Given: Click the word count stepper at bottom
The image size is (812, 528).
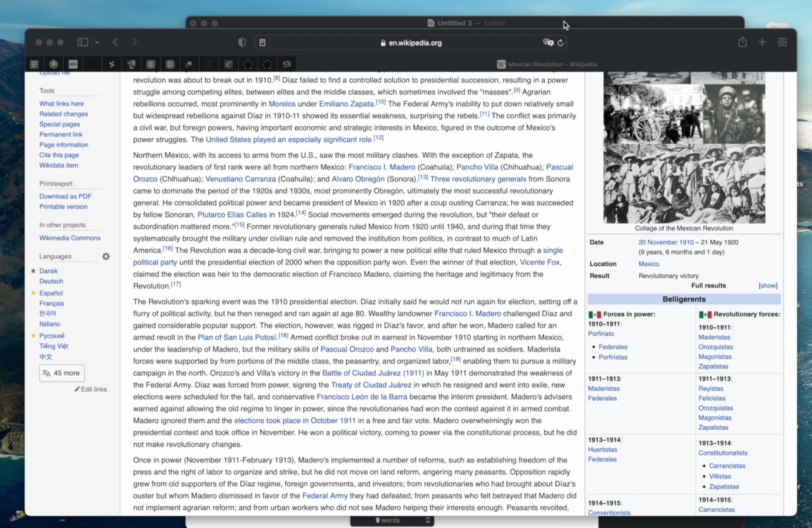Looking at the screenshot, I should click(x=428, y=520).
